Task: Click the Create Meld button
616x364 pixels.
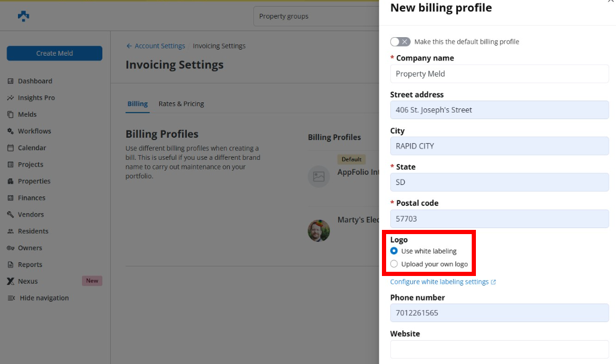Action: [54, 53]
